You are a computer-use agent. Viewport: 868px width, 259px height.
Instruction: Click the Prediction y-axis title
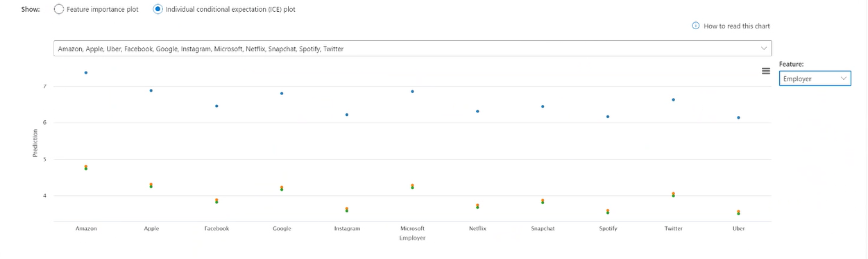(35, 143)
